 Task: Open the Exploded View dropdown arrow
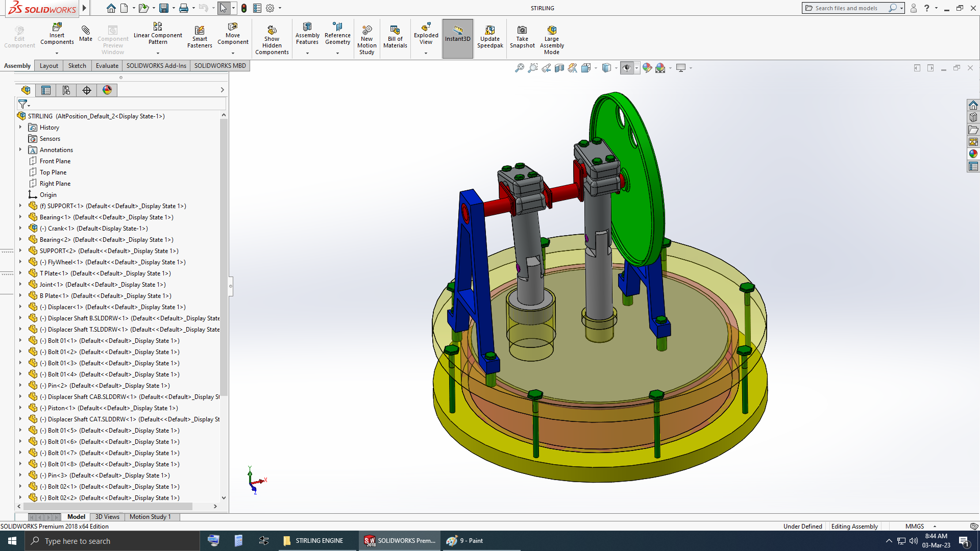pyautogui.click(x=426, y=53)
